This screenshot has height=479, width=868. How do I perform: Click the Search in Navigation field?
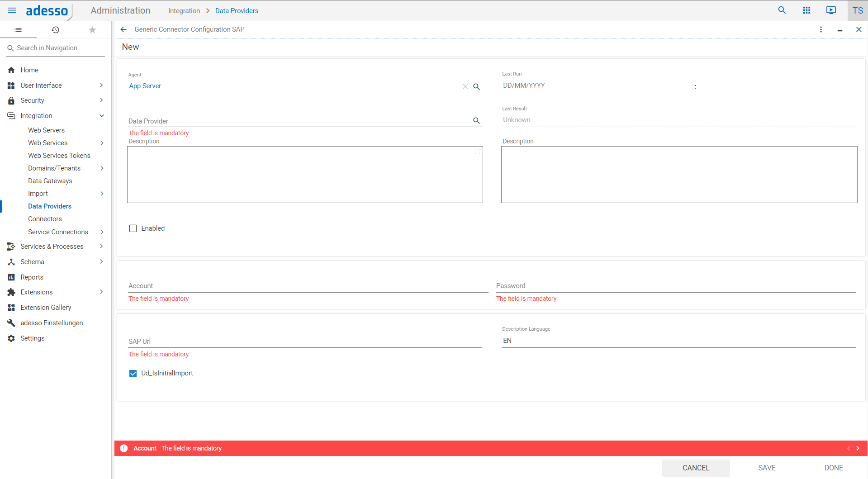(55, 48)
